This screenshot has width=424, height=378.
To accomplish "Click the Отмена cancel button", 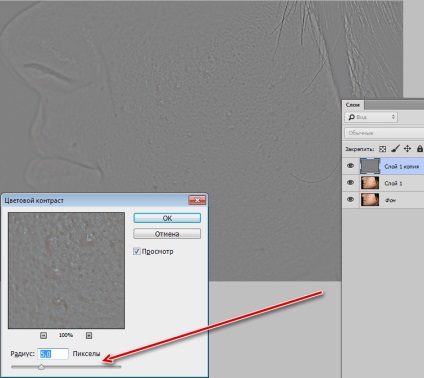I will point(167,234).
